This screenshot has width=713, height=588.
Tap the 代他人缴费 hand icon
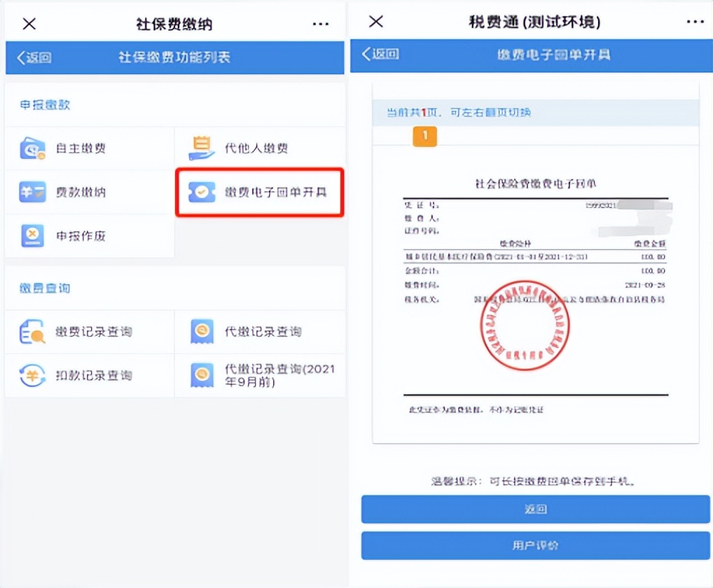coord(202,148)
